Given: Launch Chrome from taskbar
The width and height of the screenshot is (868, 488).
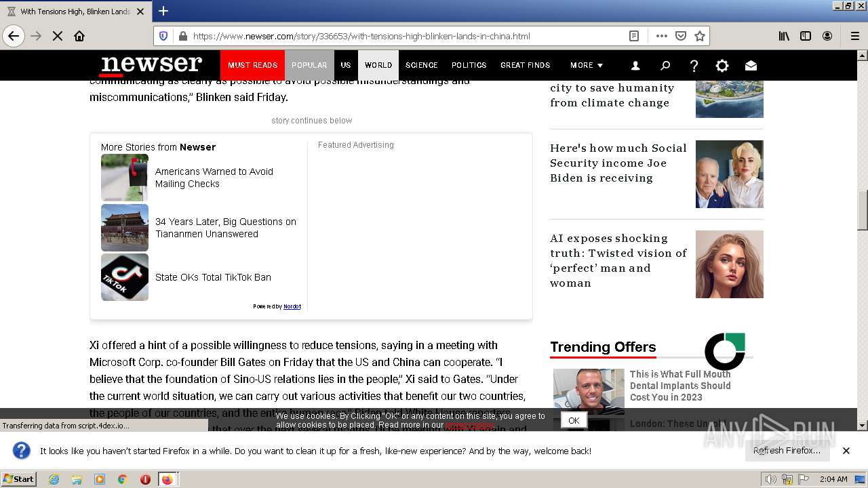Looking at the screenshot, I should [123, 479].
